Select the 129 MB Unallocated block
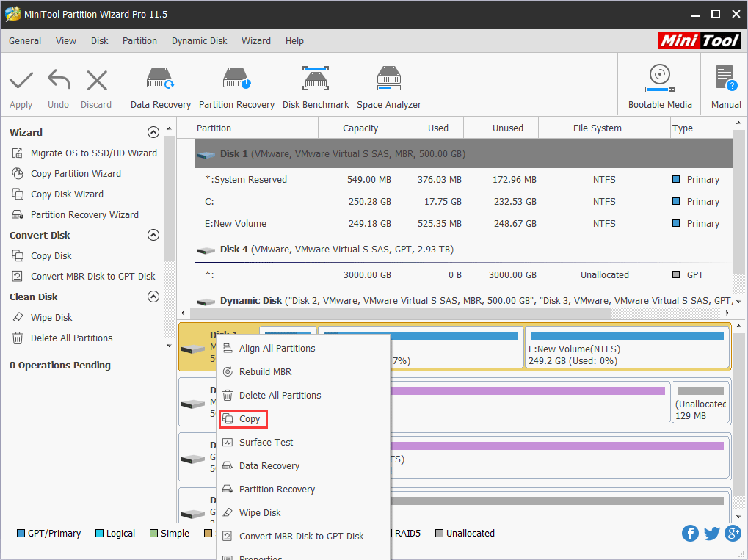This screenshot has height=560, width=748. (x=701, y=402)
